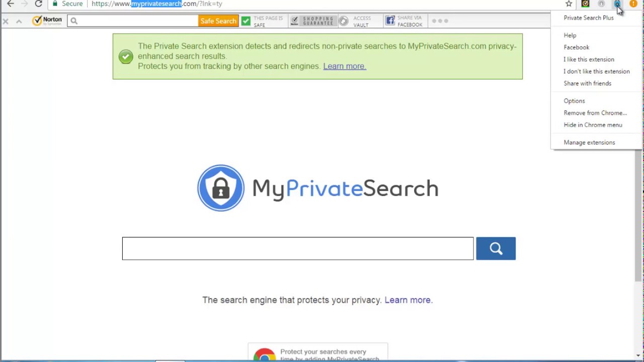
Task: Click the grey circular extension icon
Action: 601,4
